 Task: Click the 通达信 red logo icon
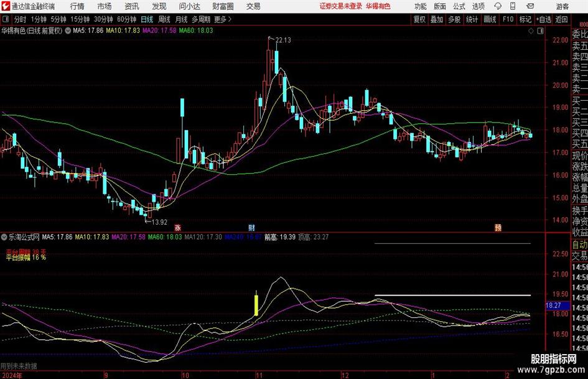coord(6,6)
